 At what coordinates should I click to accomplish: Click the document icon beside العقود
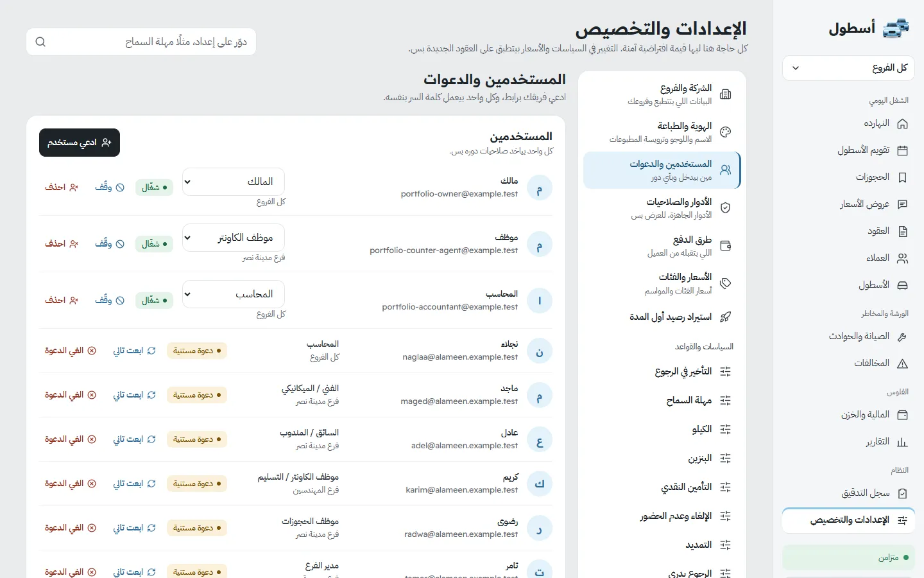point(902,231)
